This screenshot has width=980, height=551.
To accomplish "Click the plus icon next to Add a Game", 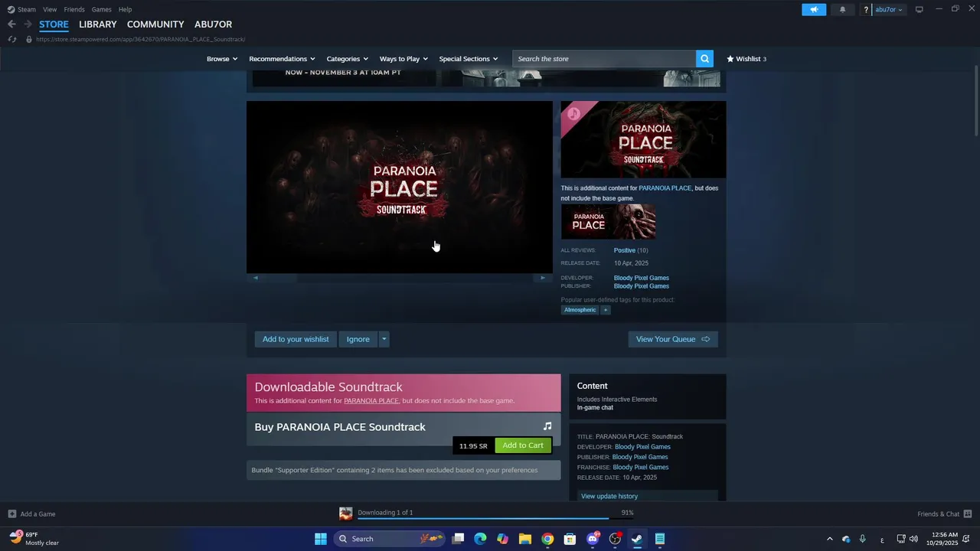I will click(x=11, y=514).
